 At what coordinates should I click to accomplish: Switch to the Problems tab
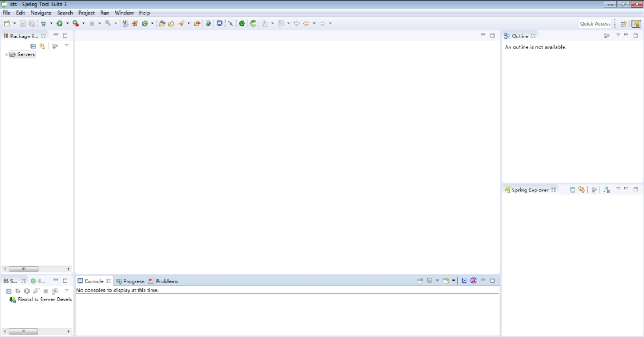click(163, 281)
